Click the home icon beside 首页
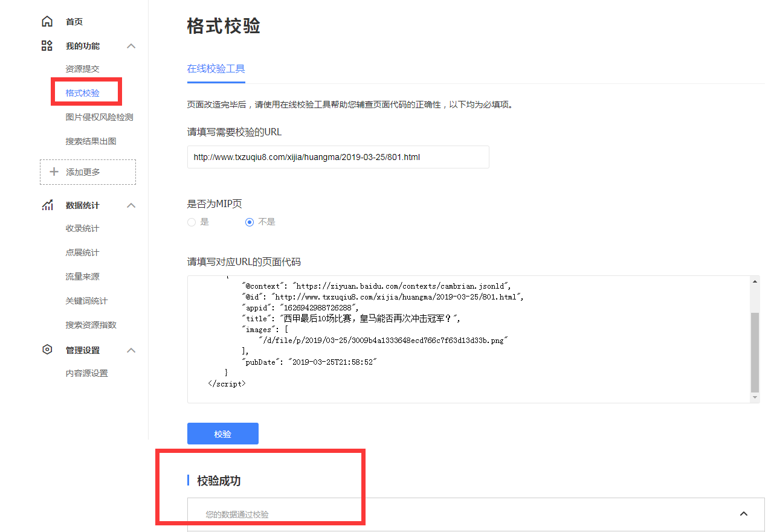The width and height of the screenshot is (774, 532). [47, 22]
